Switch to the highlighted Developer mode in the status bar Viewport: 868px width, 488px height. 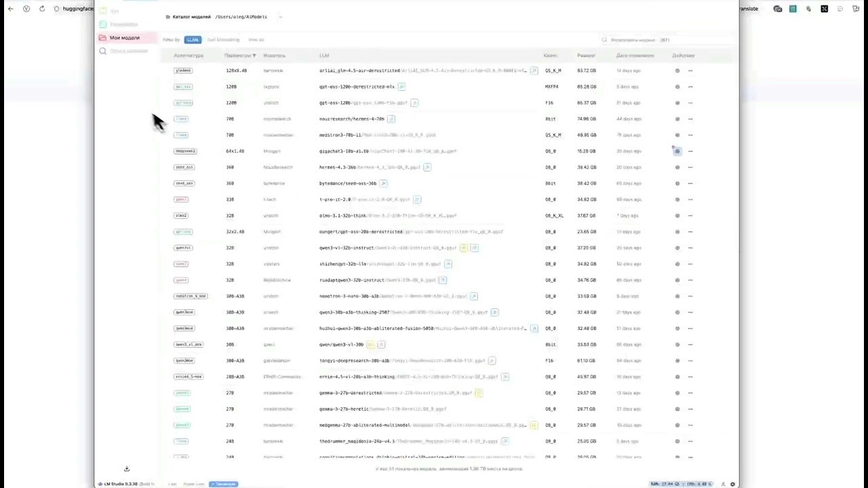[x=224, y=484]
